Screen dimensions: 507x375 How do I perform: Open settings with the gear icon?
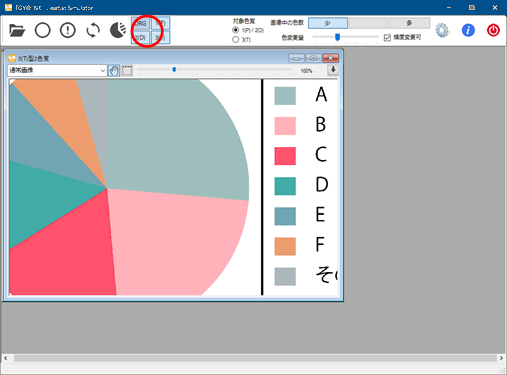pos(442,30)
